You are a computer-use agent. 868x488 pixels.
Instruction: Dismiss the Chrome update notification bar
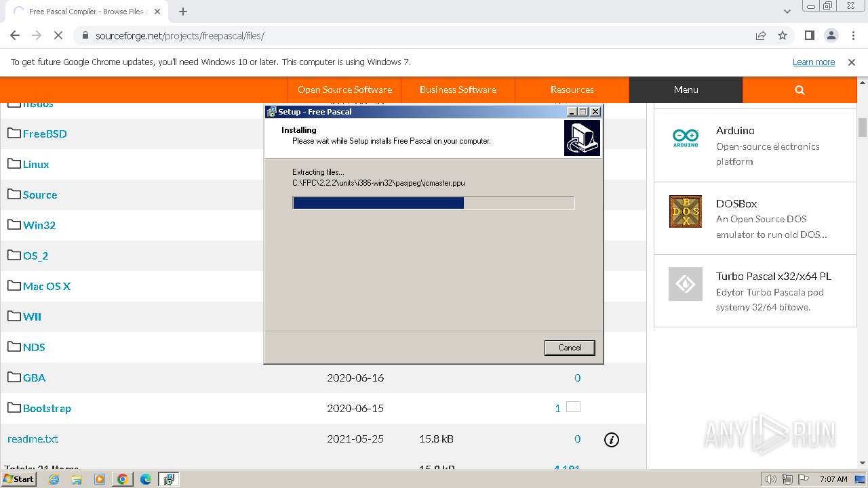coord(852,62)
